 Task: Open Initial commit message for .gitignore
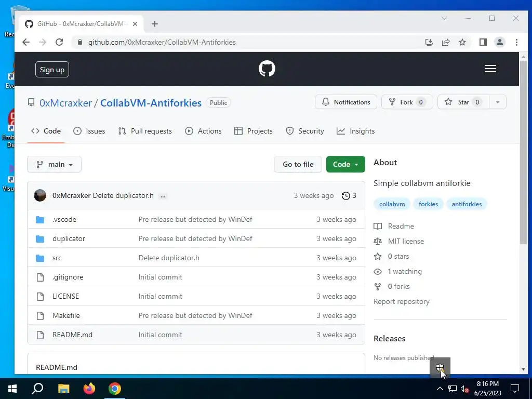160,277
